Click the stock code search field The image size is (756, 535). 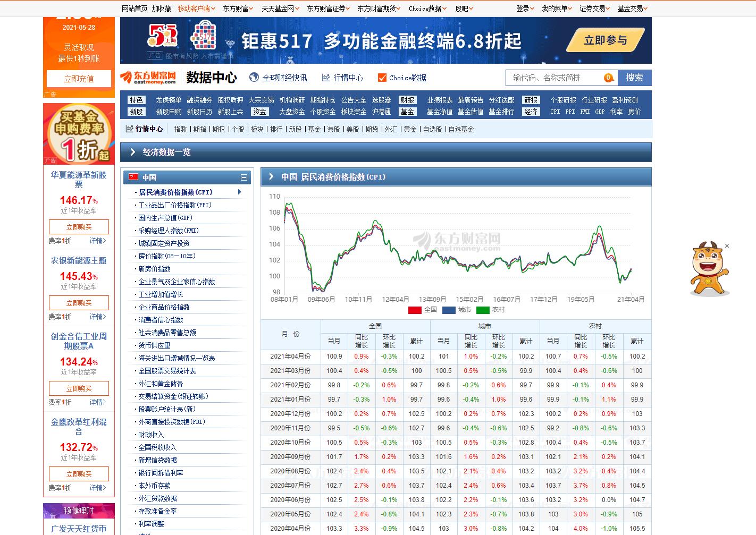click(x=556, y=78)
